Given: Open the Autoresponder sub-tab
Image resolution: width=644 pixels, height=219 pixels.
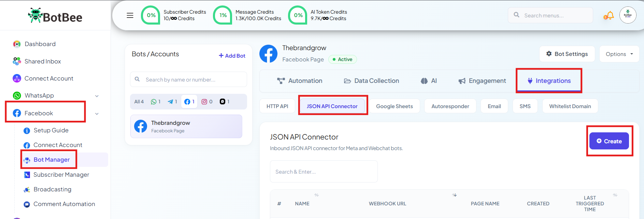Looking at the screenshot, I should 450,106.
